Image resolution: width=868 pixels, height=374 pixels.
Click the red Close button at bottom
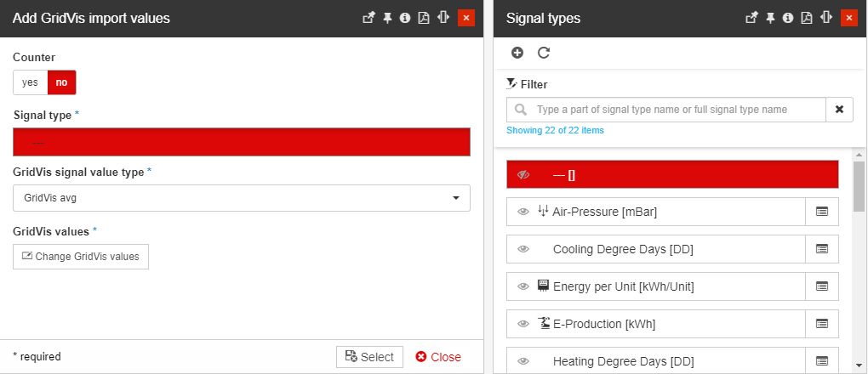(x=438, y=357)
